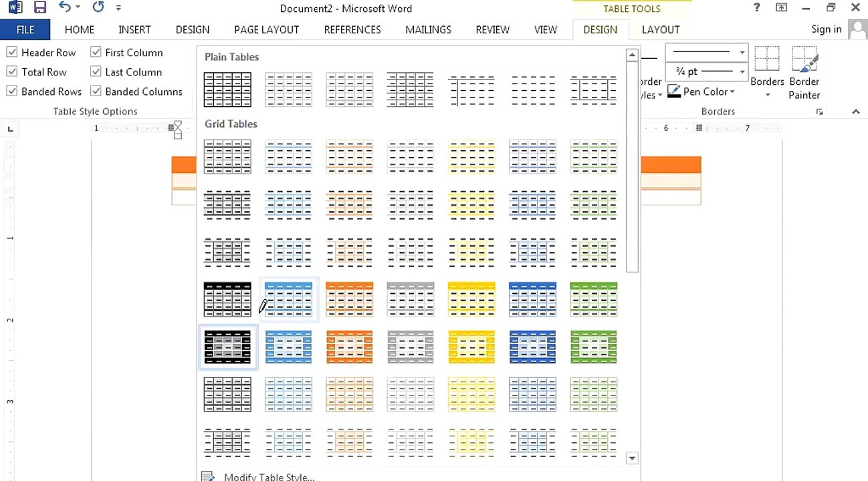
Task: Choose the solid dark blue header table style
Action: click(532, 299)
